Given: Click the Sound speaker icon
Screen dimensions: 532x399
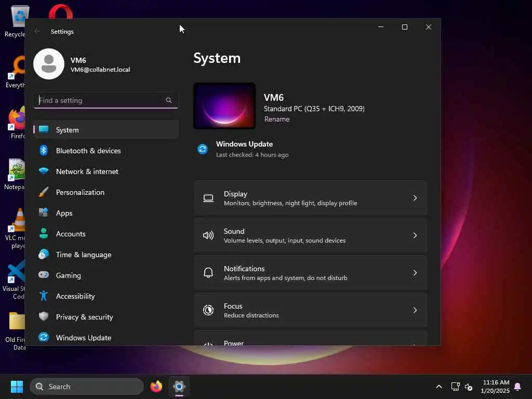Looking at the screenshot, I should [x=208, y=235].
